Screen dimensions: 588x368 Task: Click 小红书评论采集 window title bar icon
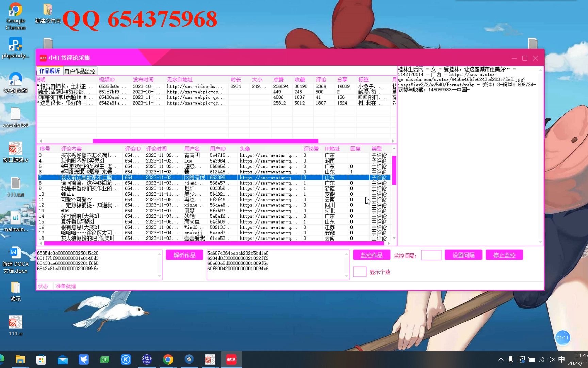(43, 58)
